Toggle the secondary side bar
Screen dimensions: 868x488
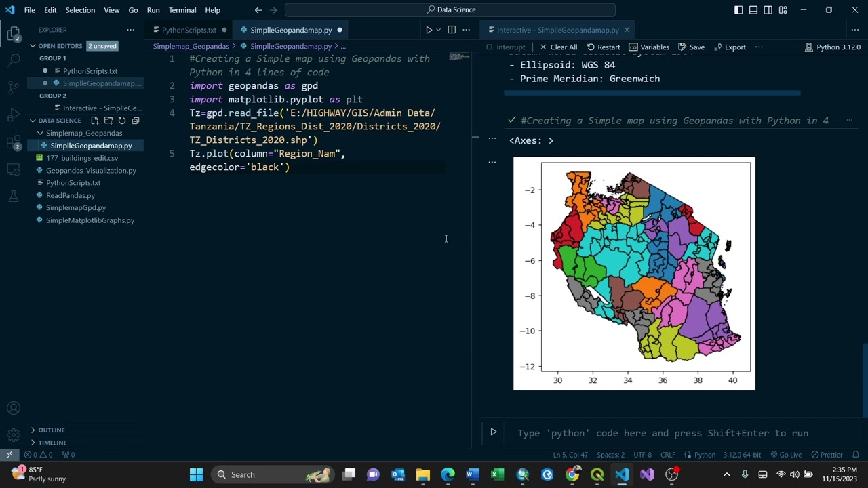[x=768, y=10]
